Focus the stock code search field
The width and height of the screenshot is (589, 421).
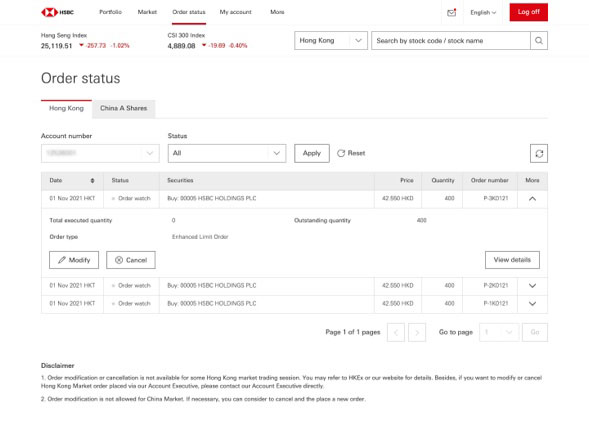[x=451, y=41]
